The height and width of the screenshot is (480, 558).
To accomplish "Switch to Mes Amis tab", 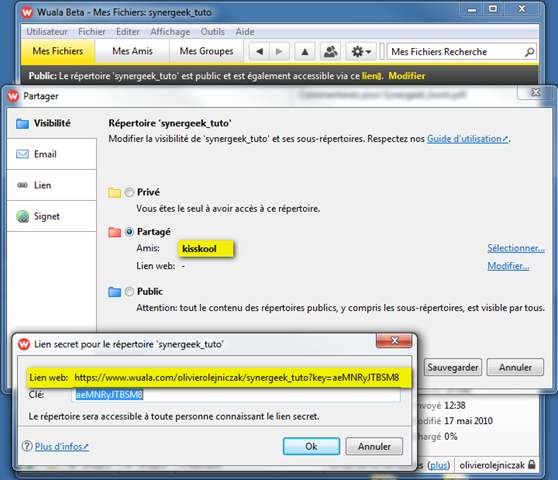I will pos(132,51).
